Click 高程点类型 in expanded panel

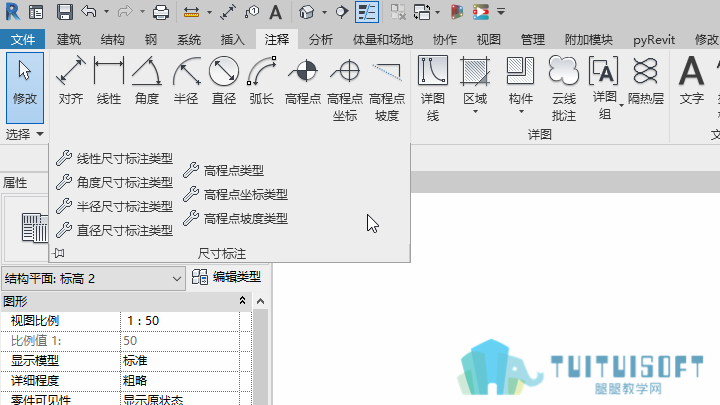[224, 170]
